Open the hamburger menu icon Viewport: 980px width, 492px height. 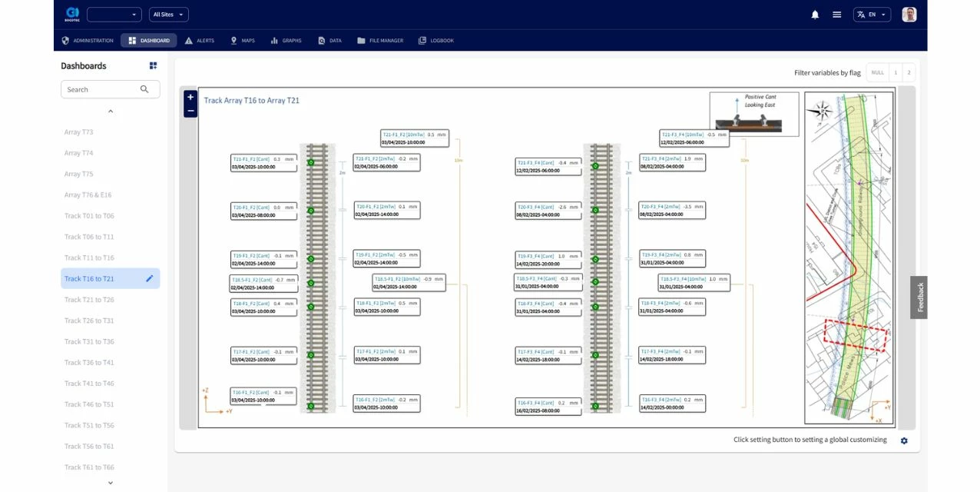point(836,15)
